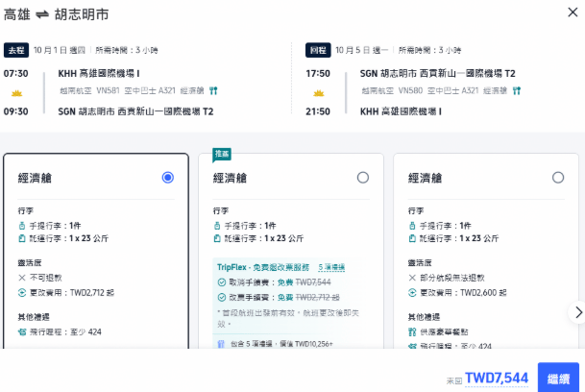The width and height of the screenshot is (585, 392).
Task: Select the first economy fare radio button
Action: [x=168, y=178]
